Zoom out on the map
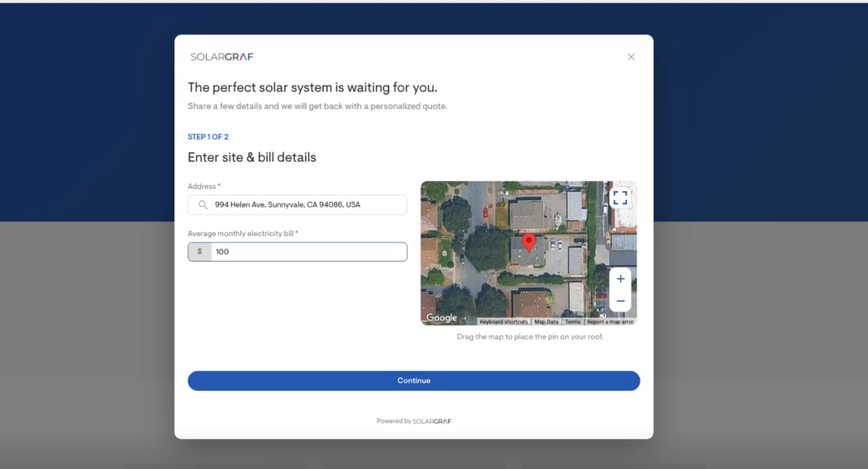 pos(620,301)
